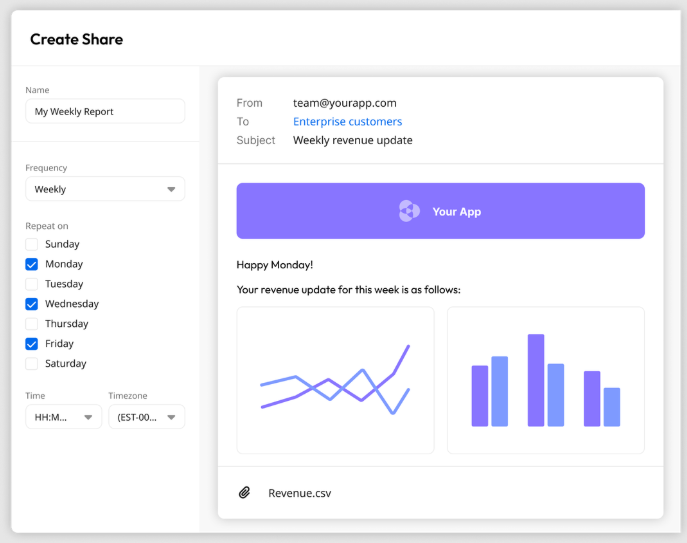Viewport: 687px width, 543px height.
Task: Enable the Sunday checkbox
Action: 32,244
